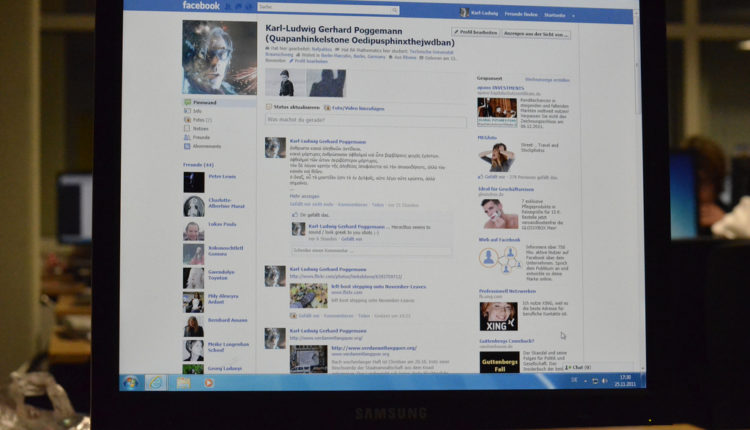Click the network tray icon
This screenshot has width=750, height=430.
coord(595,381)
